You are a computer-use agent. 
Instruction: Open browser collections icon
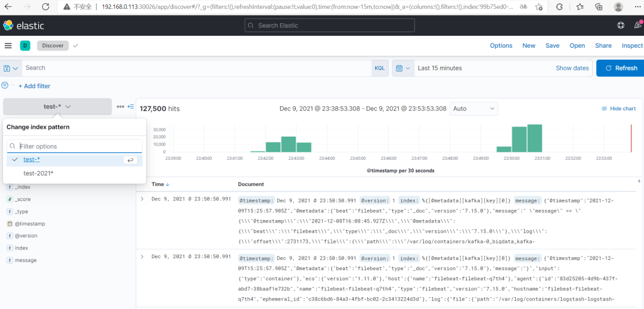[599, 7]
